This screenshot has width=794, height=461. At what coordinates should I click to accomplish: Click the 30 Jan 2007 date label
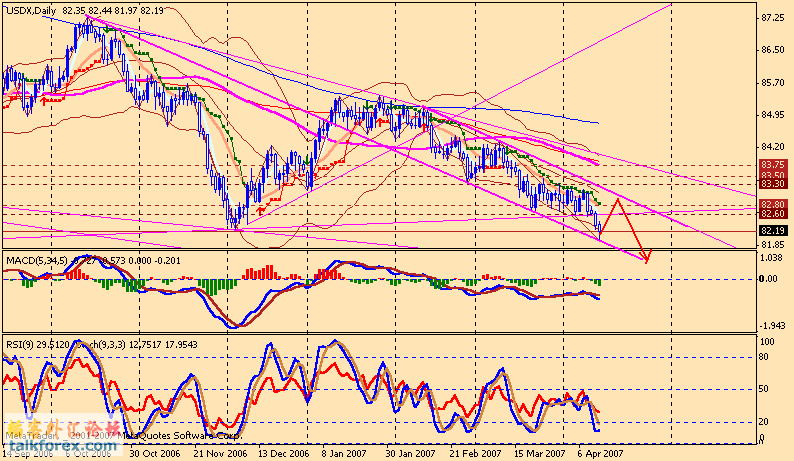[x=410, y=453]
